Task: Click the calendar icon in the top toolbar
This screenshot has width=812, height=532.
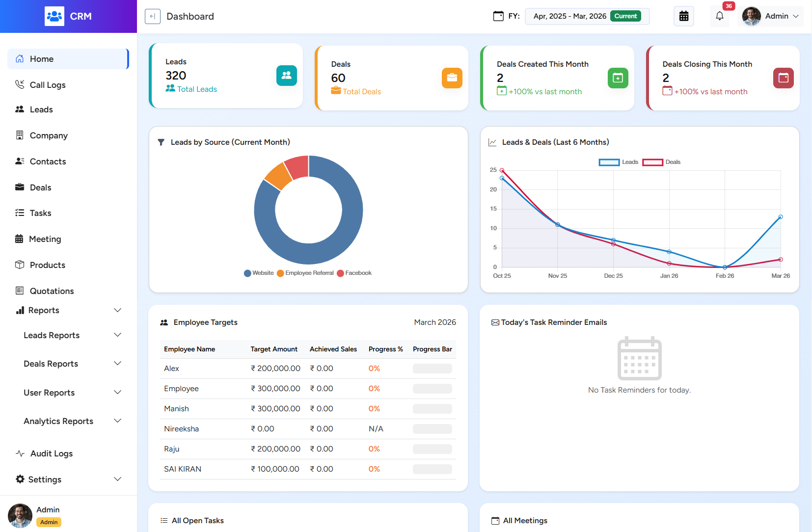Action: tap(684, 16)
